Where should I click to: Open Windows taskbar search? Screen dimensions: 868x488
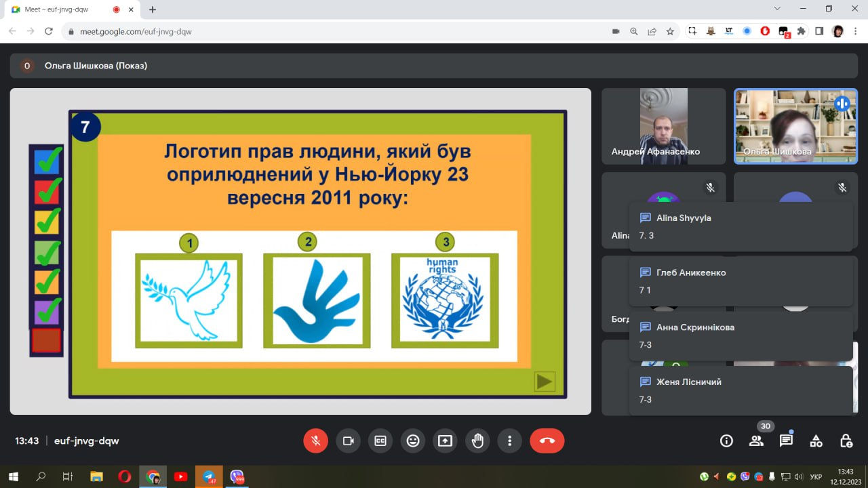[41, 476]
